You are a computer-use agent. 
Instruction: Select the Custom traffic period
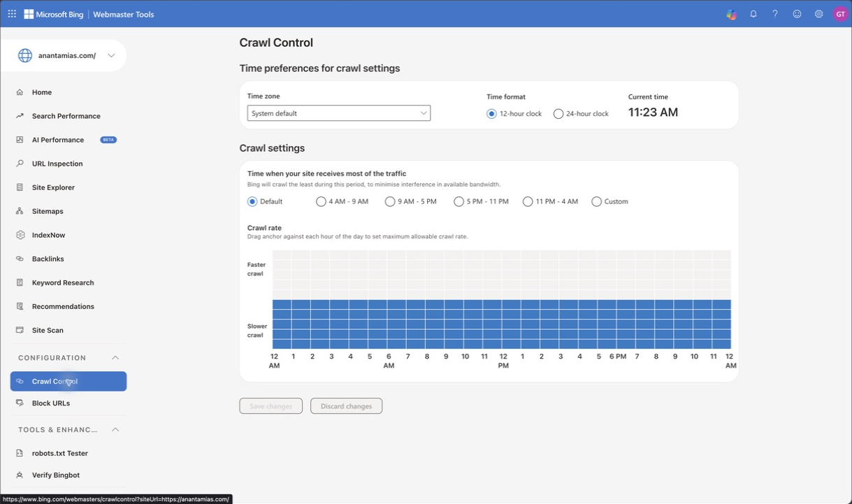click(x=596, y=201)
